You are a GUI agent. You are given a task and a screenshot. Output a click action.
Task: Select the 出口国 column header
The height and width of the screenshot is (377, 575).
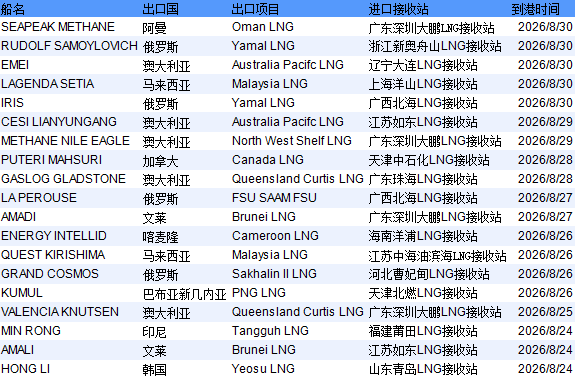click(x=160, y=9)
